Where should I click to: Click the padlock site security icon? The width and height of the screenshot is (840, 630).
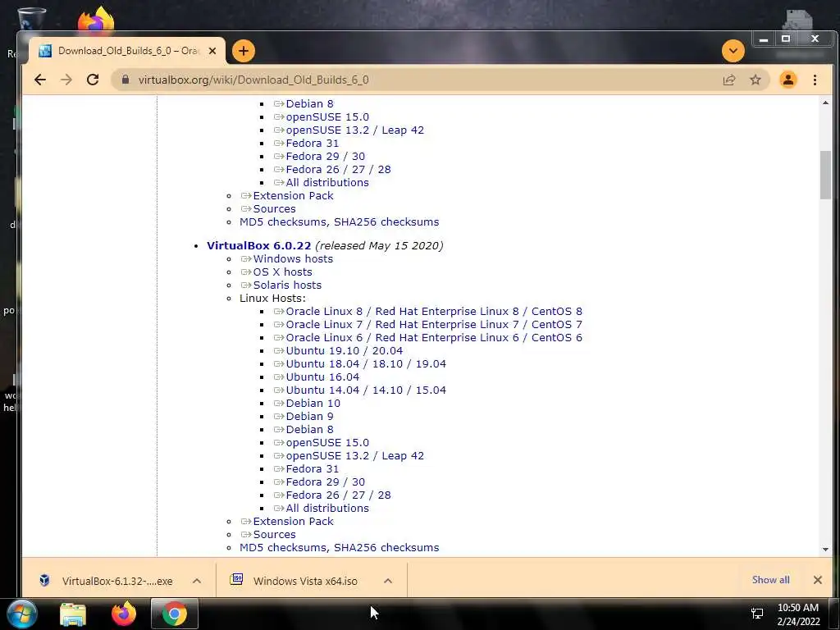(x=126, y=80)
